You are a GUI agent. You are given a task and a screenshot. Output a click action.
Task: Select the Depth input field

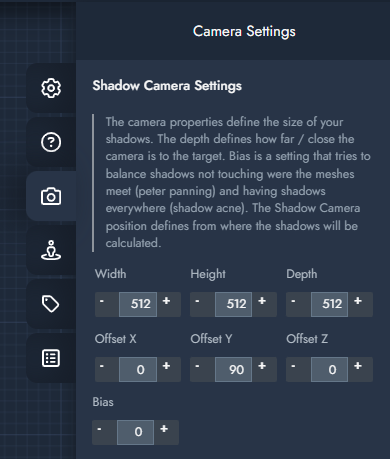(329, 304)
